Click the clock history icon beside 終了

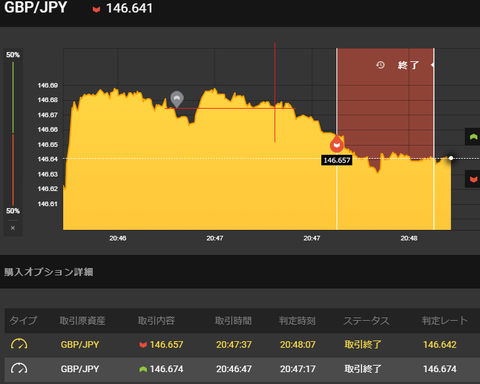click(380, 65)
